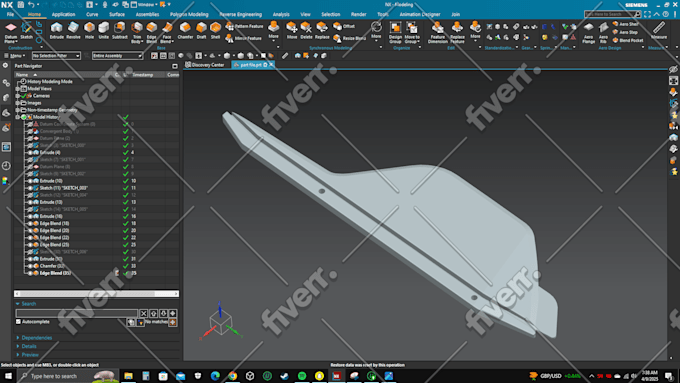
Task: Select the Face Blend tool
Action: coord(167,33)
